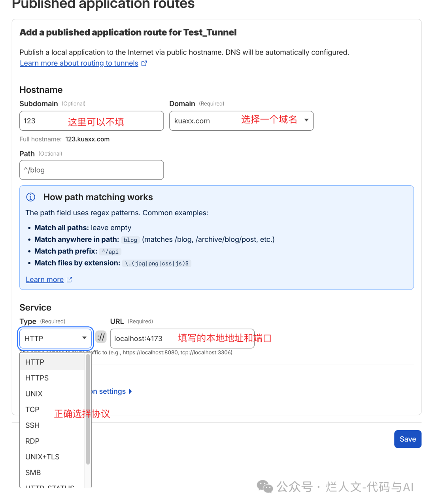Screen dimensions: 427x504
Task: Select UNIX+TLS service type
Action: click(x=42, y=457)
